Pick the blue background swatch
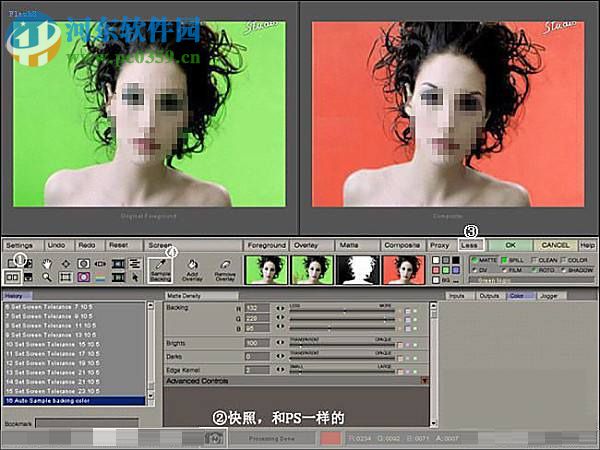The image size is (600, 450). (x=456, y=270)
